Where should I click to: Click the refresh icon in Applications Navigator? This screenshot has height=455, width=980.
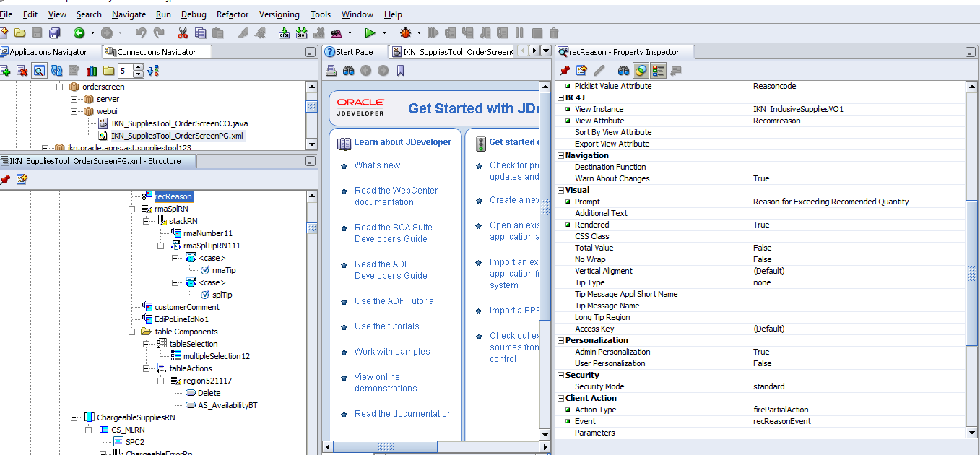tap(56, 70)
